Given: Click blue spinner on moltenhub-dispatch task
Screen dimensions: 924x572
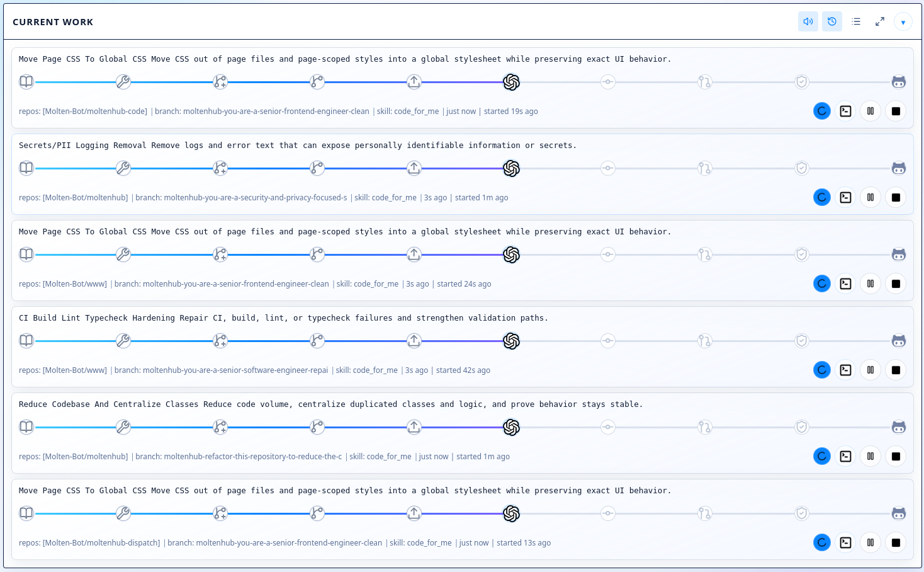Looking at the screenshot, I should point(822,542).
